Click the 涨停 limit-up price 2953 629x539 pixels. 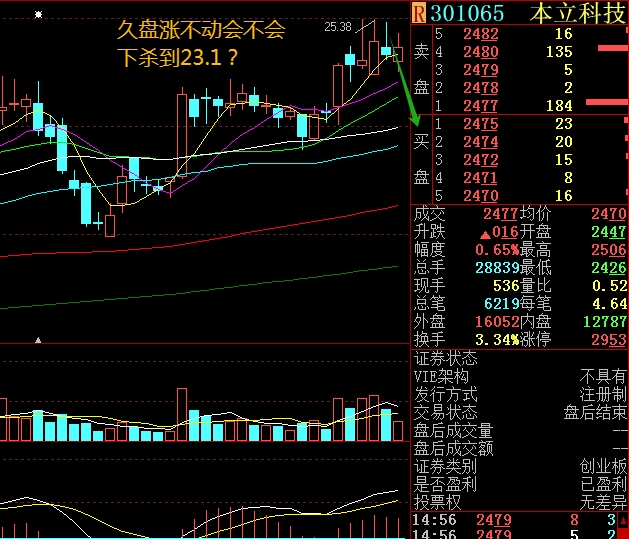point(609,340)
